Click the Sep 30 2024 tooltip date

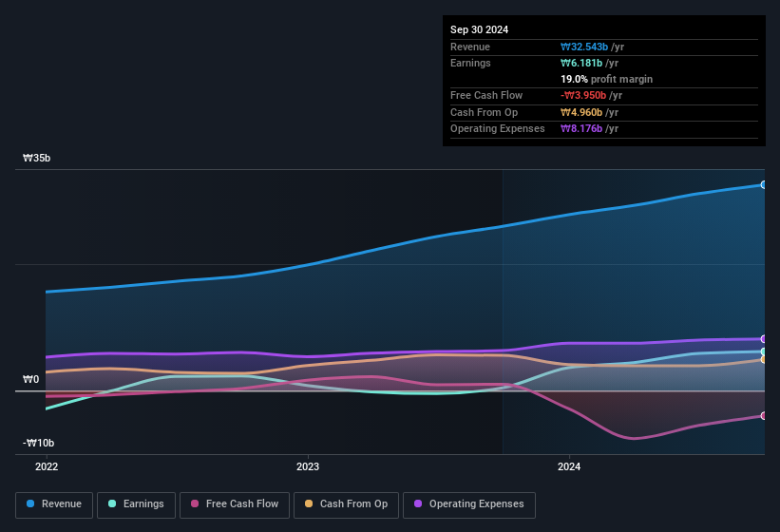click(x=479, y=29)
